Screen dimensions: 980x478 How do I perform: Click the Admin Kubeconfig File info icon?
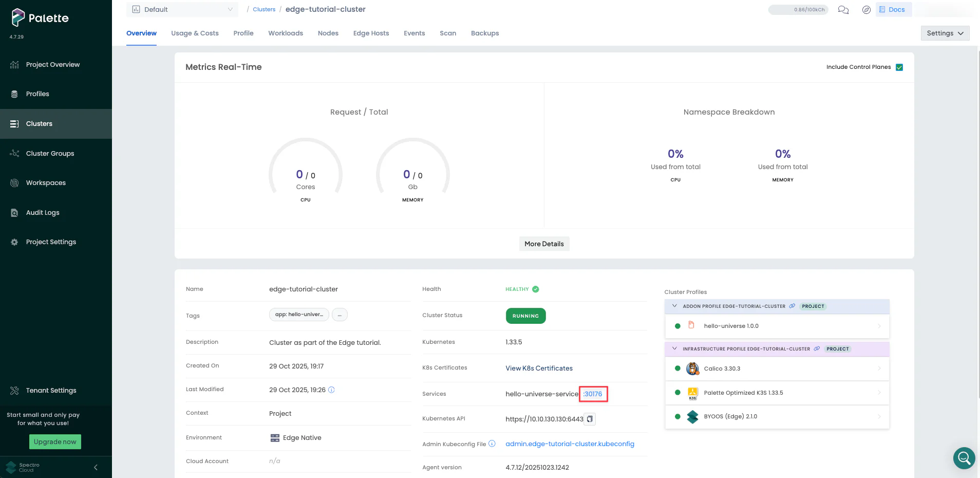(x=492, y=444)
